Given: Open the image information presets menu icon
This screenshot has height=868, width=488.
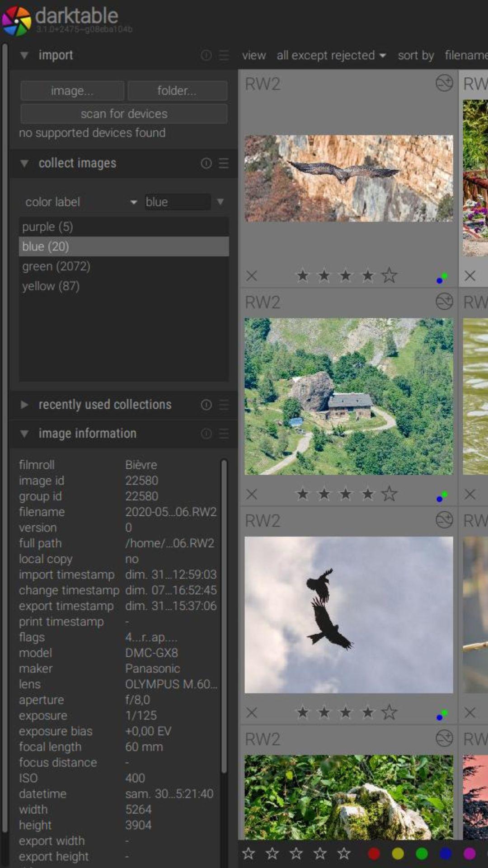Looking at the screenshot, I should 224,434.
